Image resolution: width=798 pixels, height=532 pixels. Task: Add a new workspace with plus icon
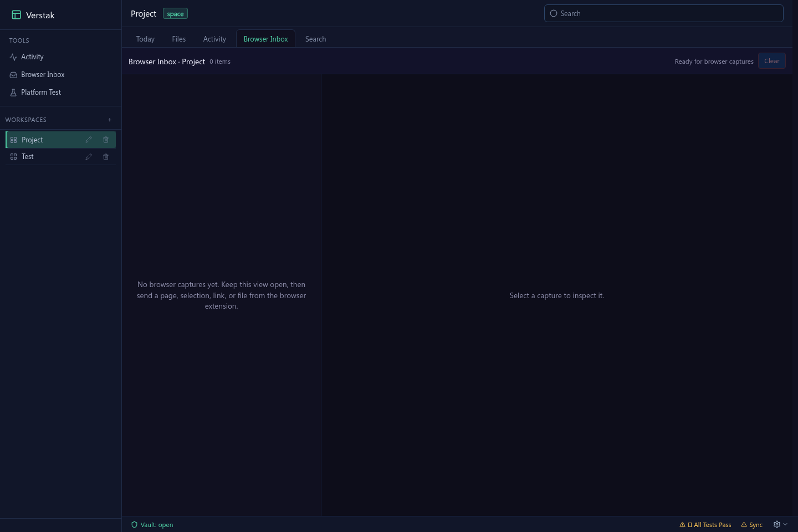pyautogui.click(x=110, y=120)
